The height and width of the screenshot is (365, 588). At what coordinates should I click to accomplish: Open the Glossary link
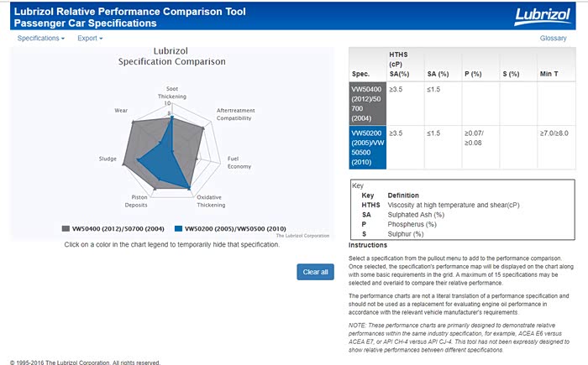pos(553,39)
